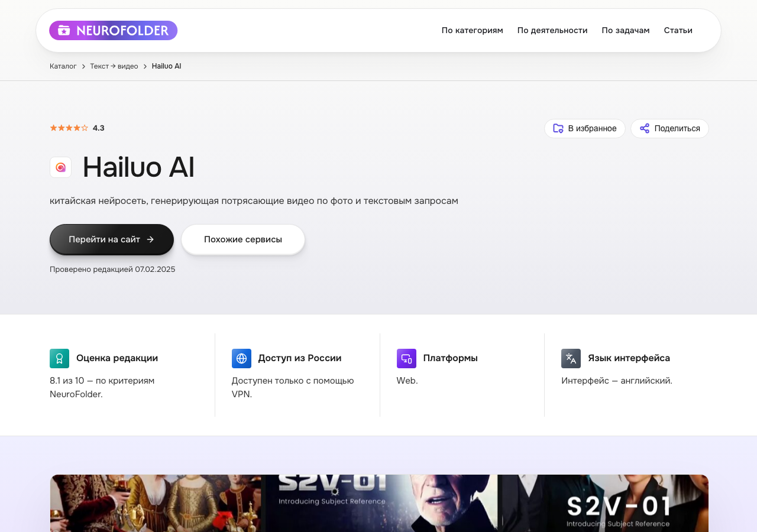757x532 pixels.
Task: Click the Hailuo AI page title
Action: tap(138, 167)
